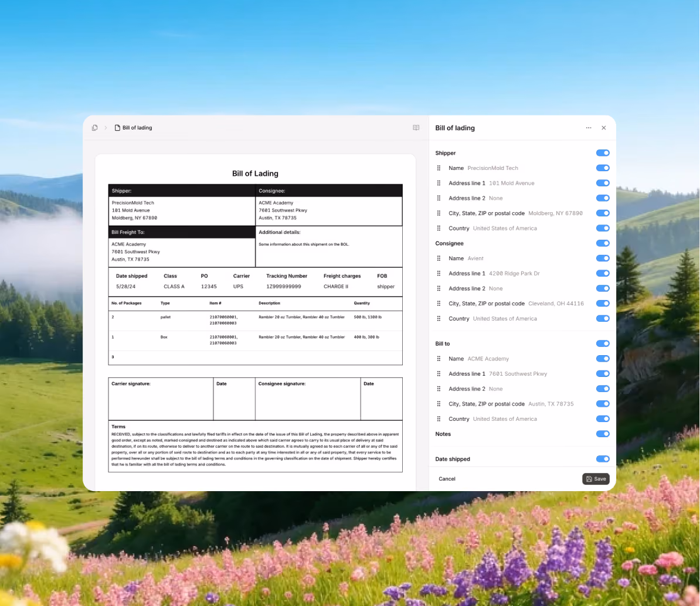Click the PrecisionMold Tech name value
Screen dimensions: 700x606
[x=493, y=168]
